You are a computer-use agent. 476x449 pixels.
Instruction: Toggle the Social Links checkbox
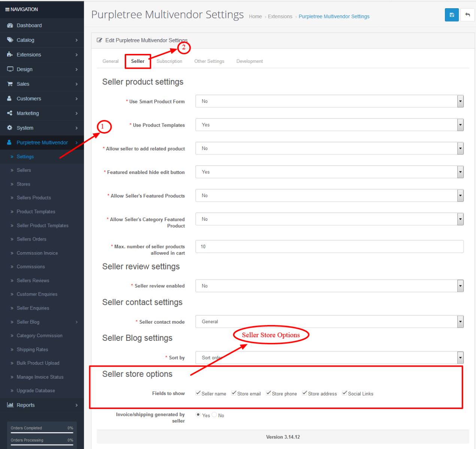[345, 393]
